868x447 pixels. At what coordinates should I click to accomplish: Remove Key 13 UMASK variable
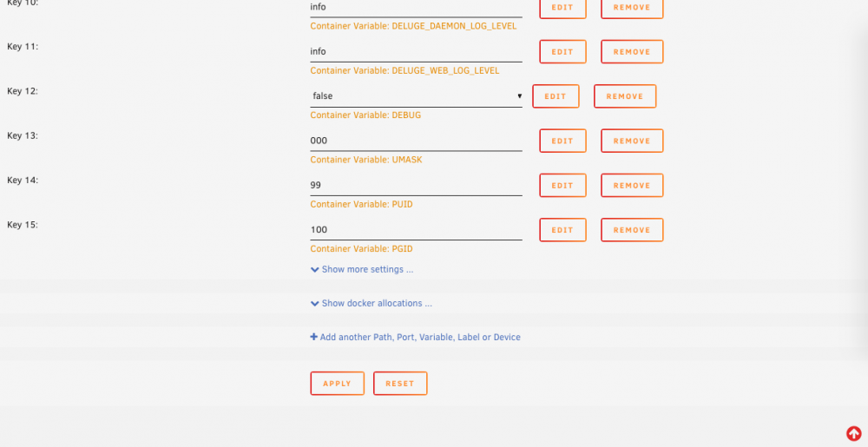632,141
